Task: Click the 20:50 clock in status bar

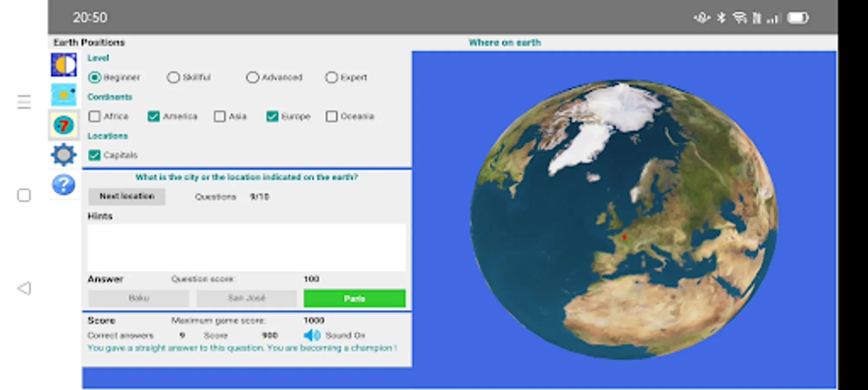Action: (x=90, y=17)
